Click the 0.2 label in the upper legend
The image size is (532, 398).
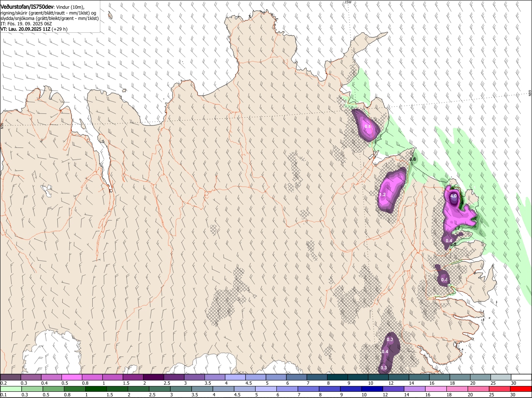tap(3, 383)
